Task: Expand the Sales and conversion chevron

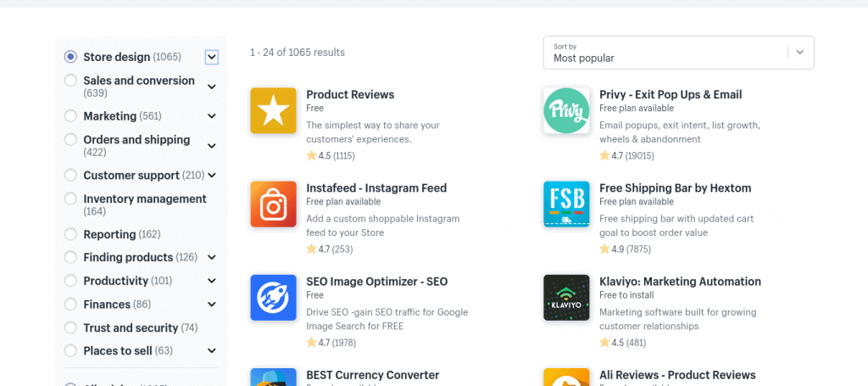Action: coord(211,87)
